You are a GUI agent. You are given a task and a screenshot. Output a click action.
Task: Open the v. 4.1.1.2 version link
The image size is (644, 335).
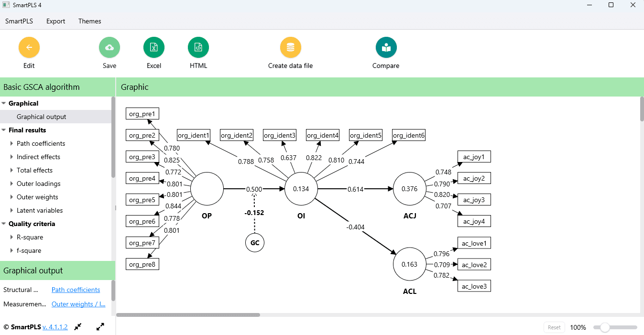[x=55, y=327]
